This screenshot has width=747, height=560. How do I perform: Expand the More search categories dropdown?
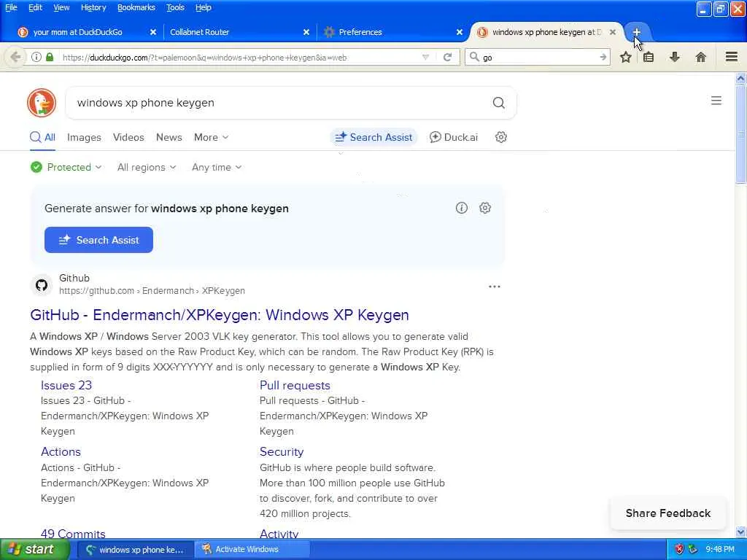(x=211, y=137)
